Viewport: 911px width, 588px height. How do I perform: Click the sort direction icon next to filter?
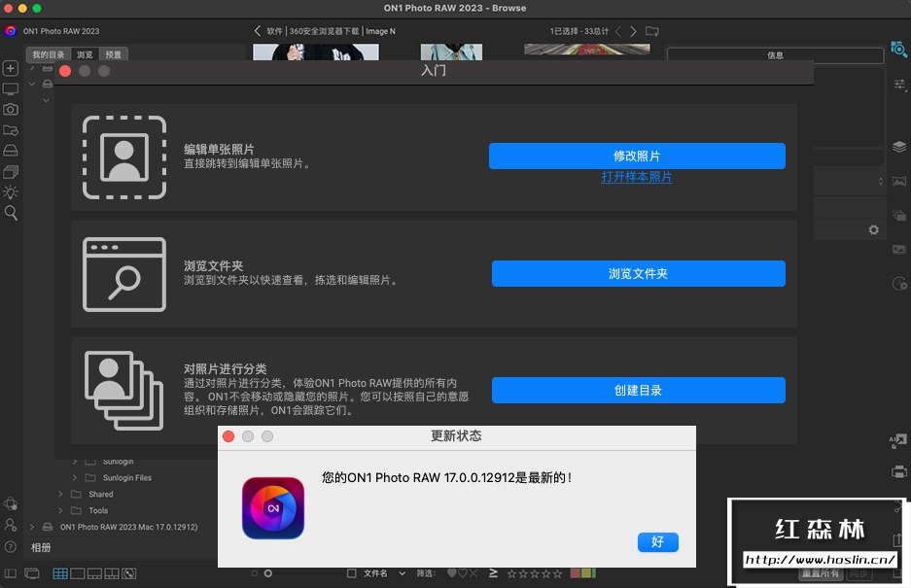(493, 572)
